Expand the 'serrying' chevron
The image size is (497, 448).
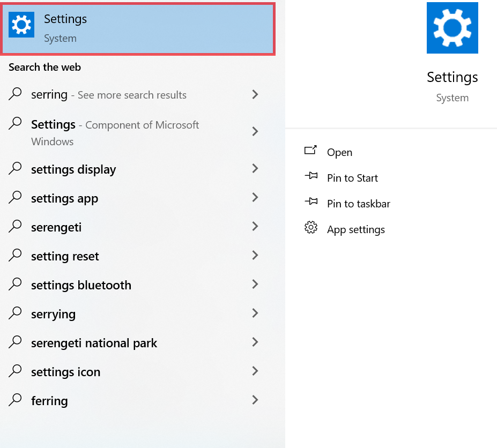pos(255,313)
